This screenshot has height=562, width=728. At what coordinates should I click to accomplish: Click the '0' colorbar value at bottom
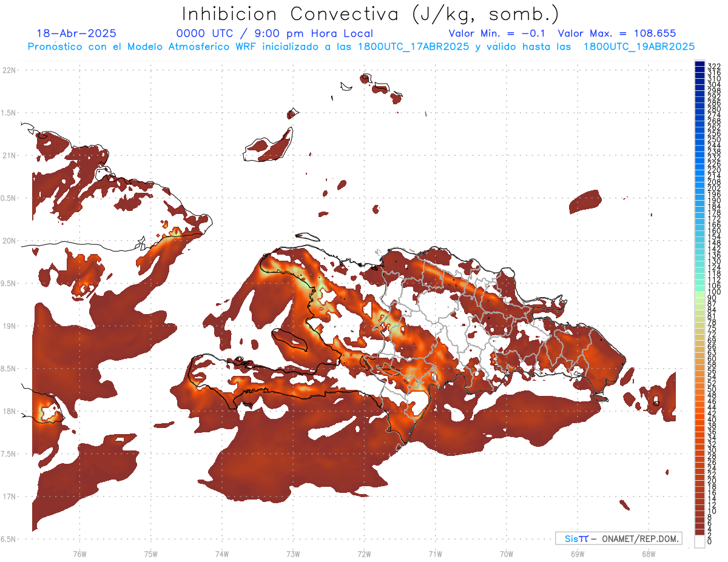point(709,541)
